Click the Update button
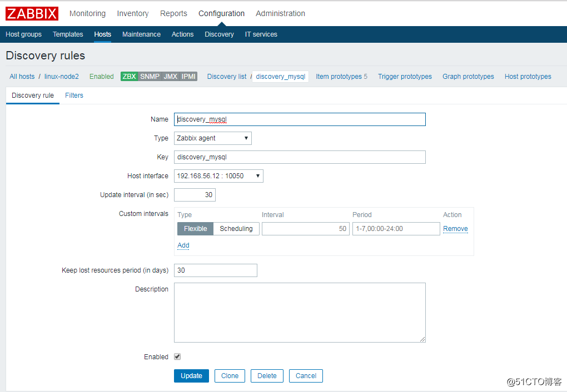The height and width of the screenshot is (392, 567). [191, 376]
